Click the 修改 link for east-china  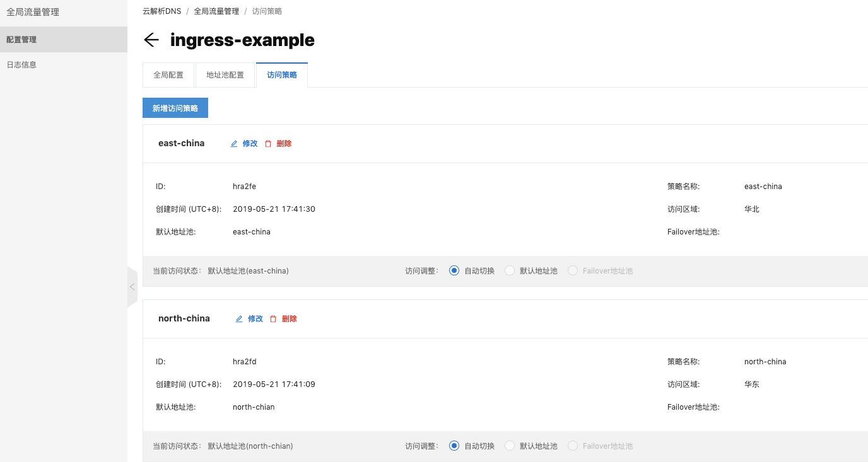[250, 144]
